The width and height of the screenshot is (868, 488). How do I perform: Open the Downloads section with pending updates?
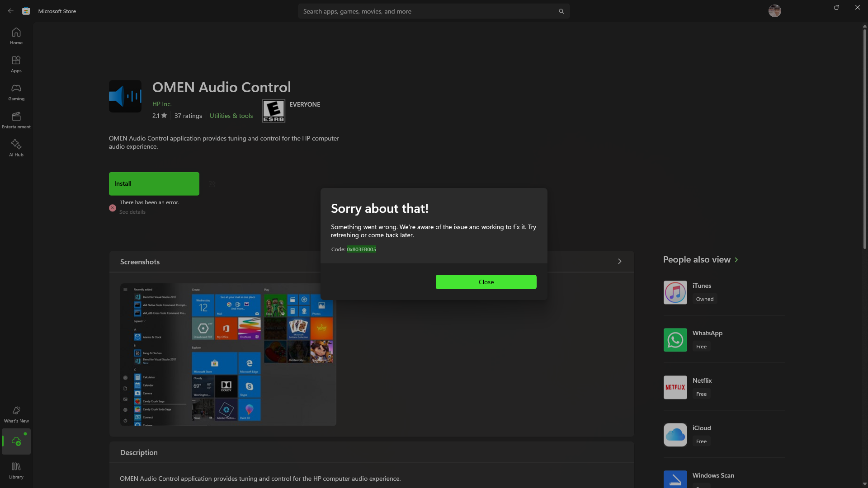pyautogui.click(x=16, y=441)
